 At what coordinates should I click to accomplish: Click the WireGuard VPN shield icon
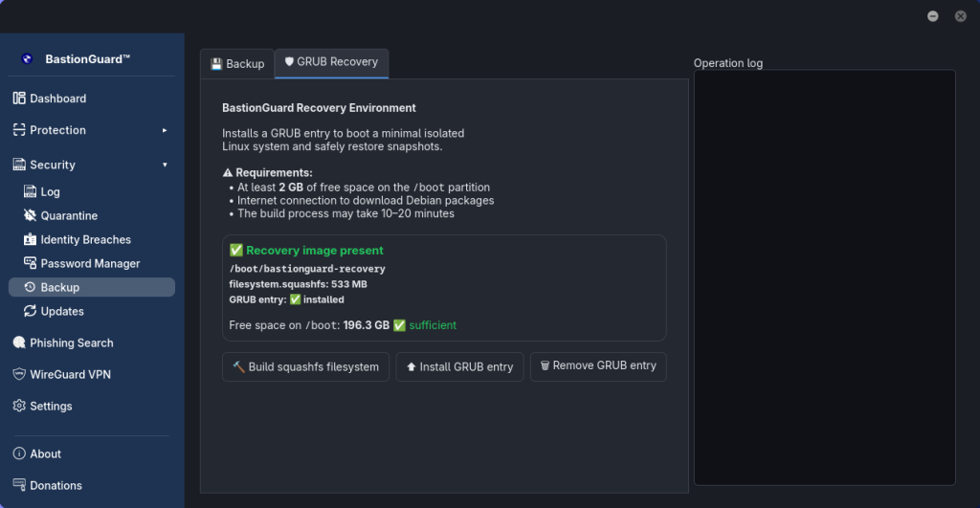click(x=19, y=374)
